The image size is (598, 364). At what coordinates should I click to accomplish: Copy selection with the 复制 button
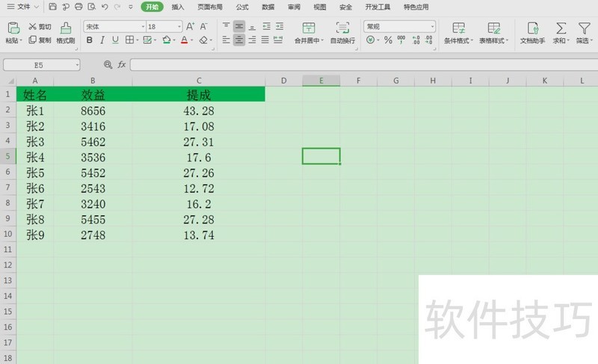click(40, 40)
